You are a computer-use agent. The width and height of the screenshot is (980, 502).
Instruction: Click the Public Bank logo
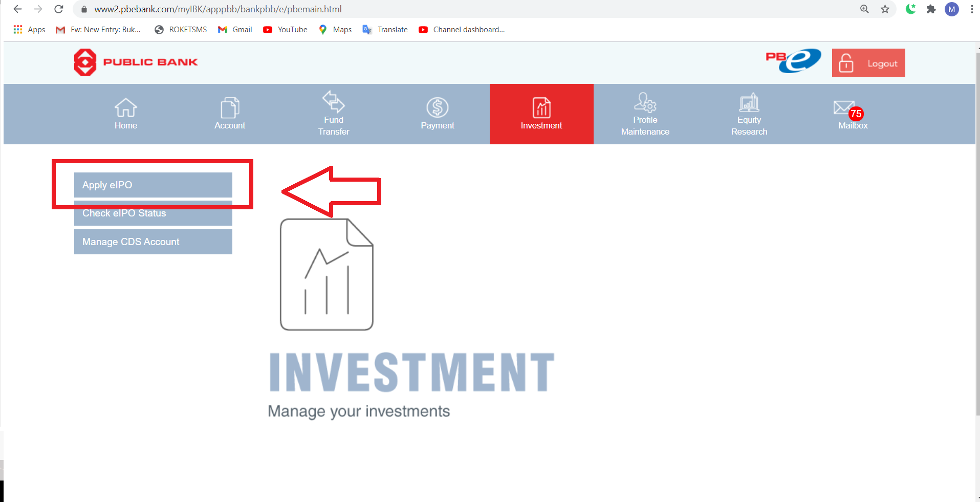click(136, 62)
